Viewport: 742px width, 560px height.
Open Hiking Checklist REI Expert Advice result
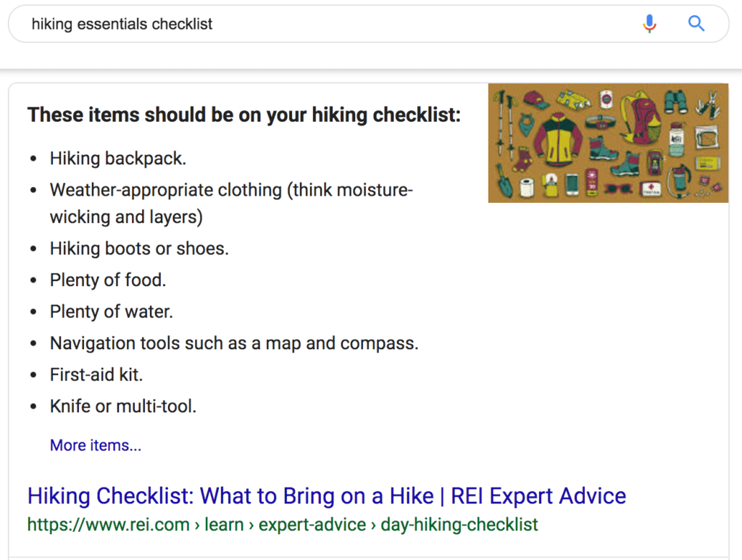pos(327,496)
